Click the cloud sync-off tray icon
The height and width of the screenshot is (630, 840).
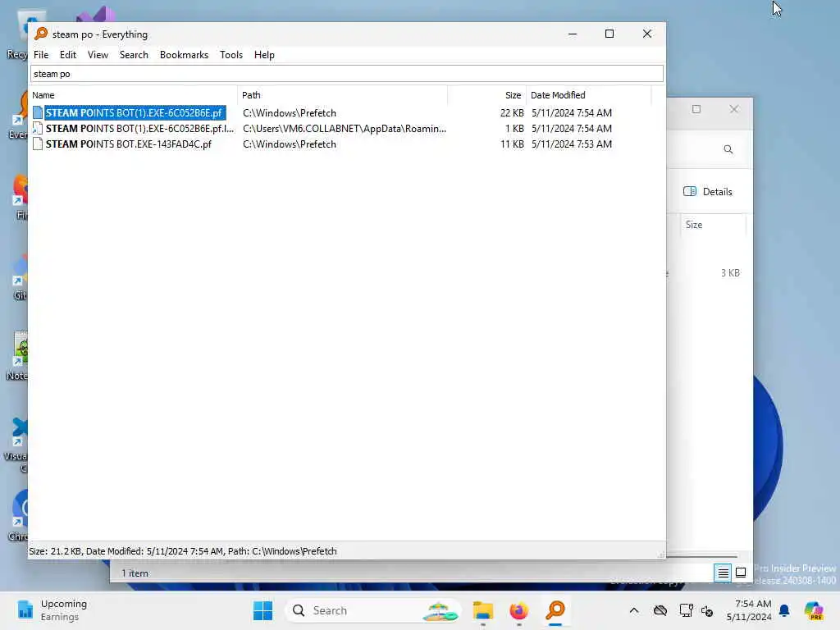660,610
